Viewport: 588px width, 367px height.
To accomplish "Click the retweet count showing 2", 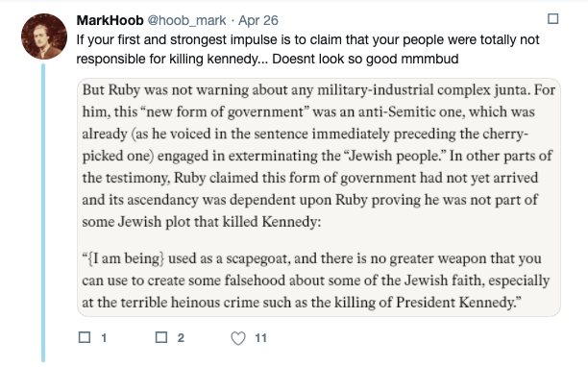I will point(181,338).
